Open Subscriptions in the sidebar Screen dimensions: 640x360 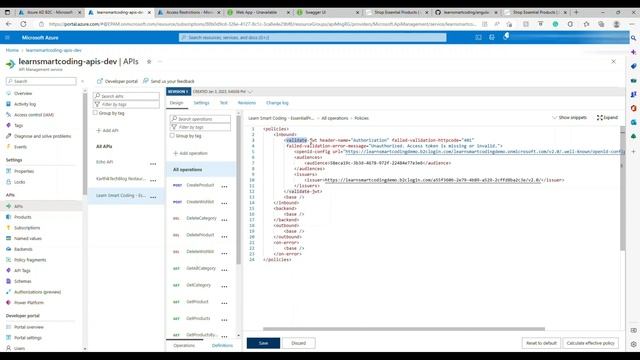(x=27, y=227)
